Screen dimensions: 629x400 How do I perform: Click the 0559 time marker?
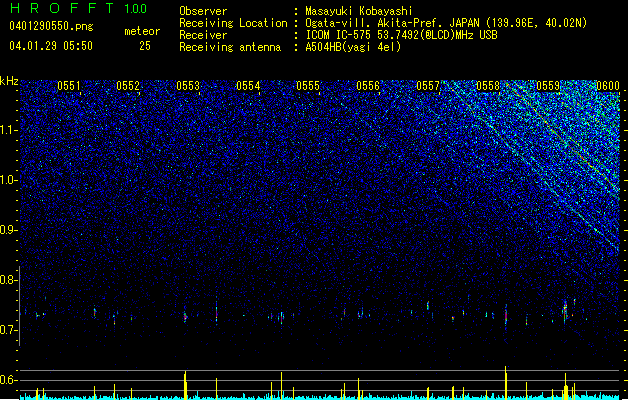click(548, 86)
